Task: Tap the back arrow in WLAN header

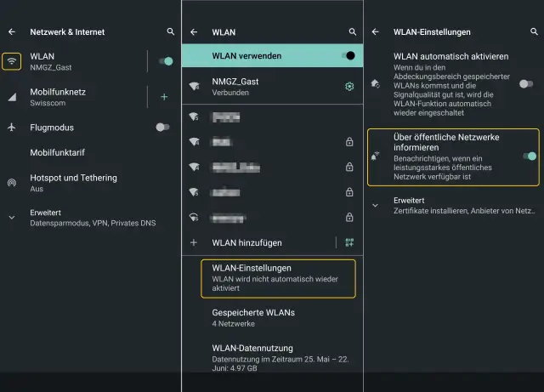Action: 194,32
